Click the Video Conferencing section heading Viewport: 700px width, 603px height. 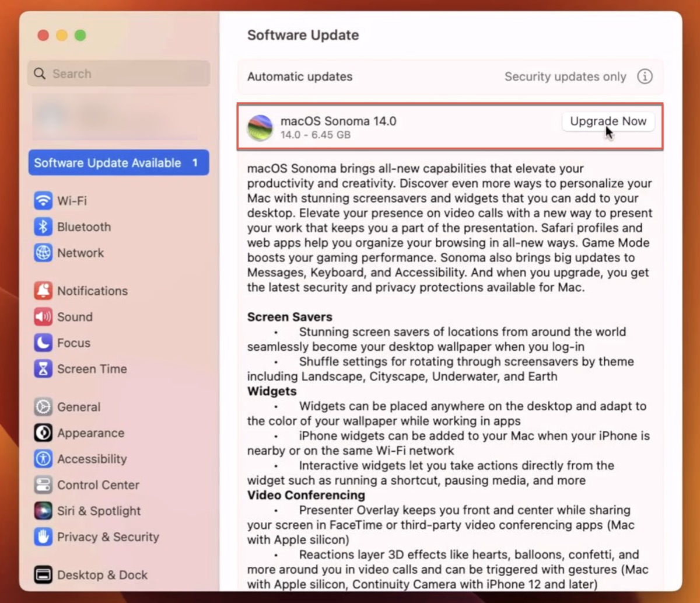[x=306, y=495]
